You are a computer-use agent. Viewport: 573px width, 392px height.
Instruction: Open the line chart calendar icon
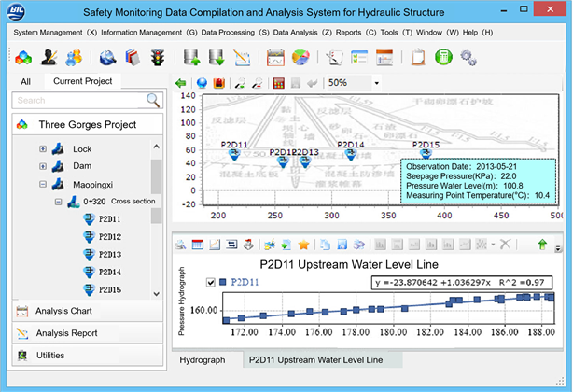[275, 58]
